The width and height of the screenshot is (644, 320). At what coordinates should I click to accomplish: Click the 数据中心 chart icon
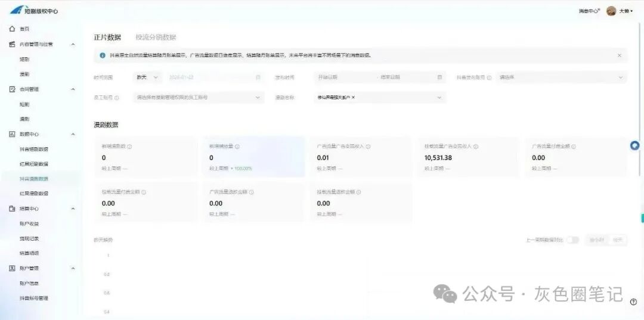pos(13,134)
